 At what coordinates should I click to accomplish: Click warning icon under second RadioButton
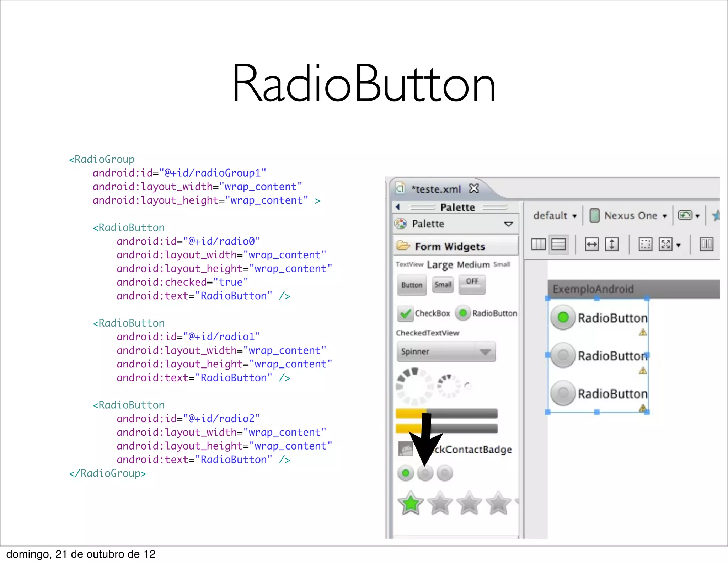(643, 371)
